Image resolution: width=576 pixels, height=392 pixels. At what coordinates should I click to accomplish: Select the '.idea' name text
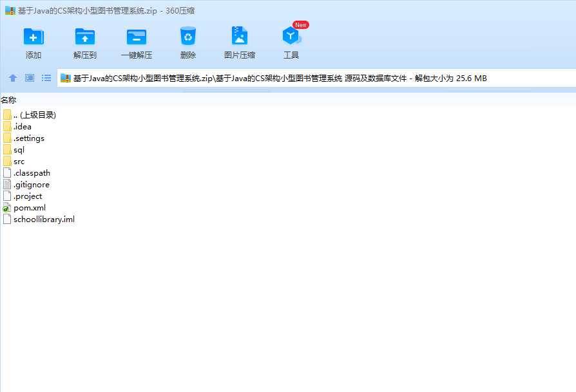click(x=23, y=127)
